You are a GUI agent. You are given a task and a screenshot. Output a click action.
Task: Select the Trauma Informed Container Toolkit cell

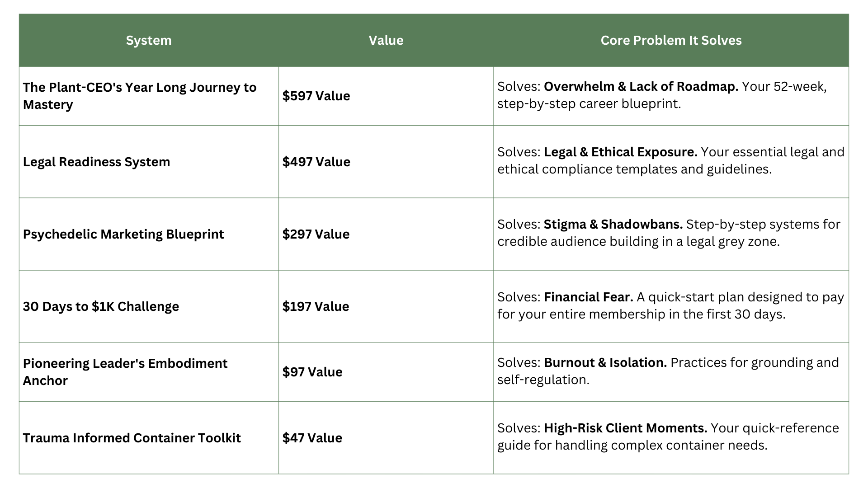[132, 438]
